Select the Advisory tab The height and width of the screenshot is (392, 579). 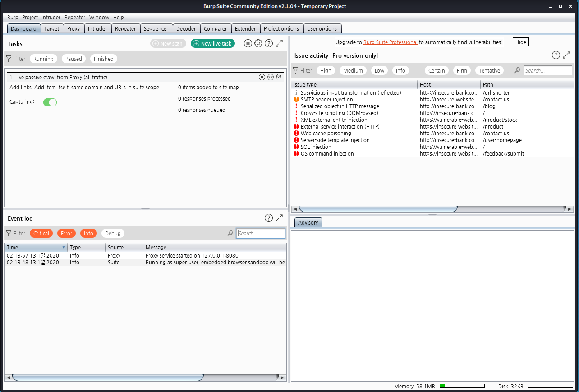click(x=308, y=222)
